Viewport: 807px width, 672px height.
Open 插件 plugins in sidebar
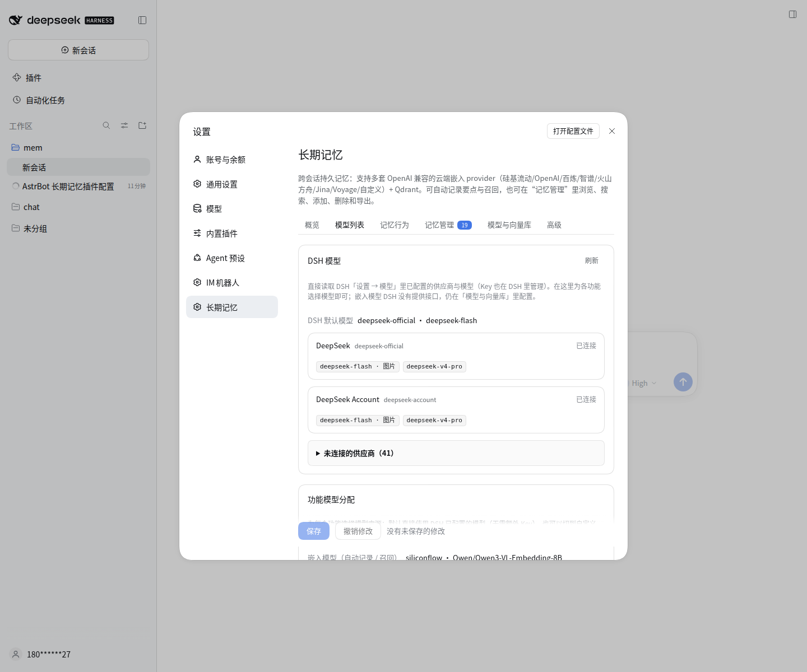click(x=78, y=78)
